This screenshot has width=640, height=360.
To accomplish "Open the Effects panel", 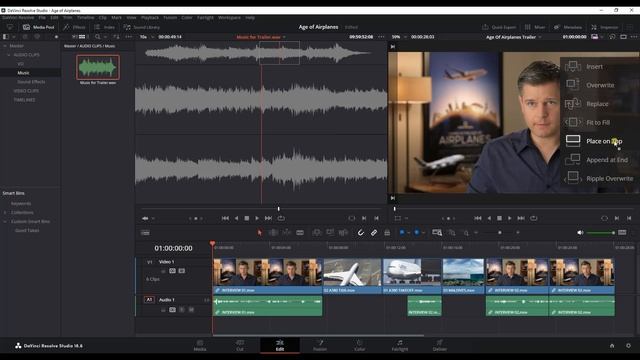I will (x=75, y=27).
